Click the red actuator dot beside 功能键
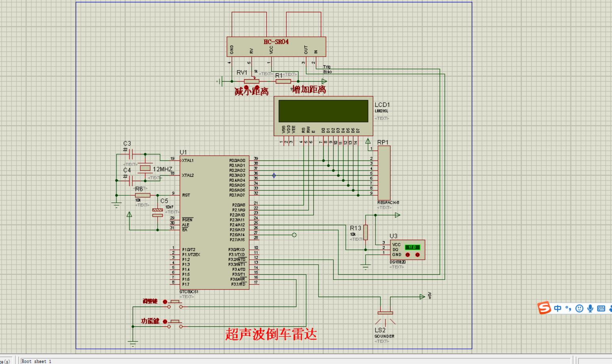612x364 pixels. pos(165,322)
